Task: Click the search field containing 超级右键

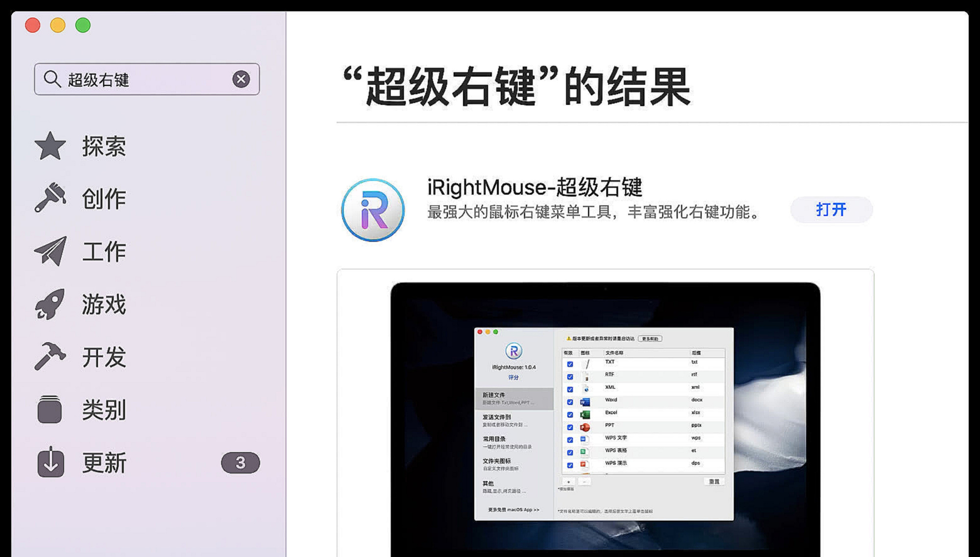Action: 147,79
